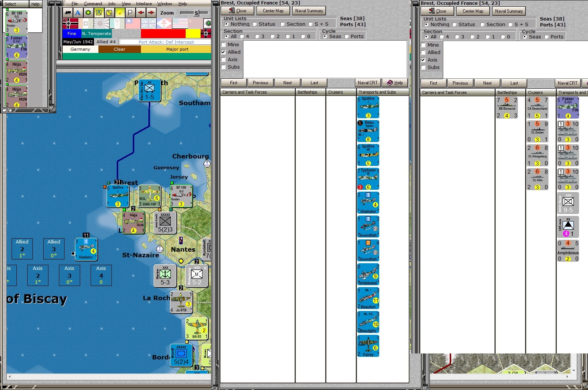
Task: Select the Vildebeest unit counter
Action: [368, 274]
